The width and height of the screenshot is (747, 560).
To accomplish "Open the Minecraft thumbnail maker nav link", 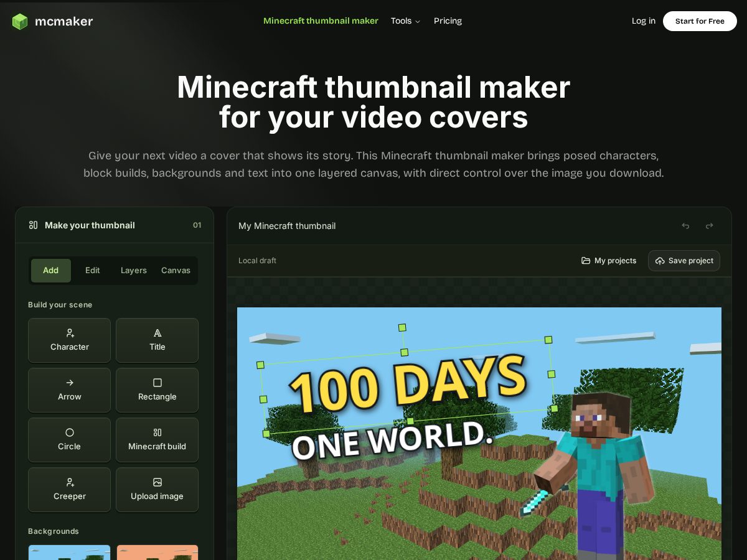I will (x=321, y=21).
